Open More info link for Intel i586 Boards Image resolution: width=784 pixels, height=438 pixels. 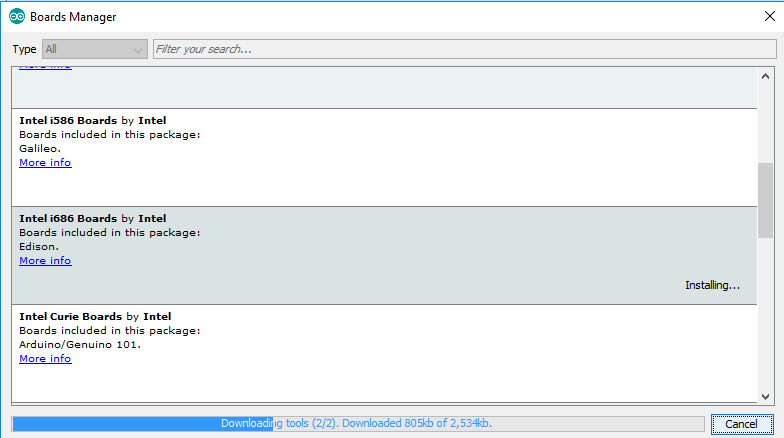coord(45,162)
